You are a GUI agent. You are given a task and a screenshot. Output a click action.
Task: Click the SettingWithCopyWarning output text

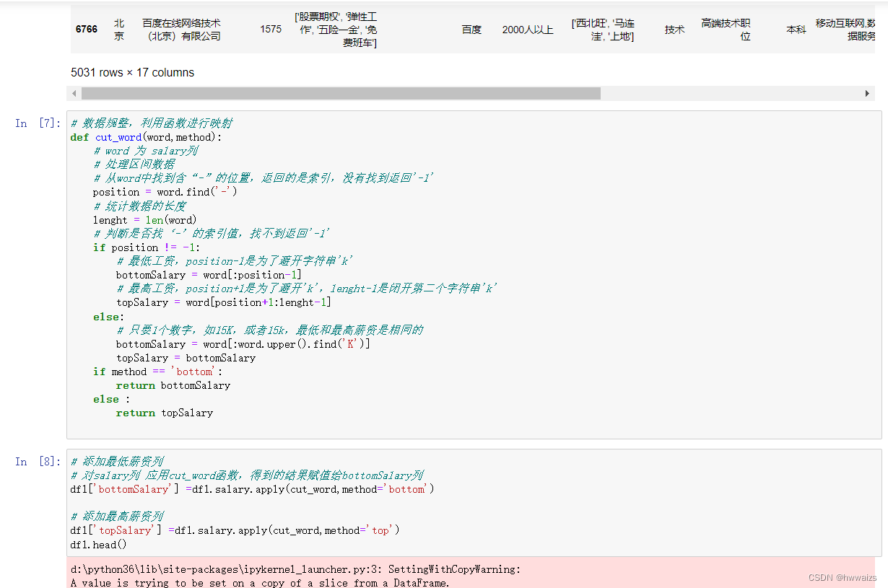(295, 569)
